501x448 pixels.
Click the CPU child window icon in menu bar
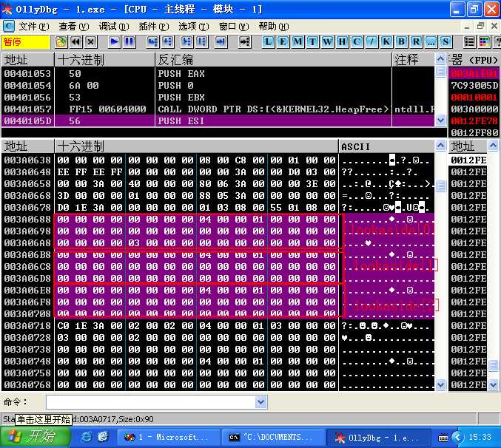pos(9,26)
